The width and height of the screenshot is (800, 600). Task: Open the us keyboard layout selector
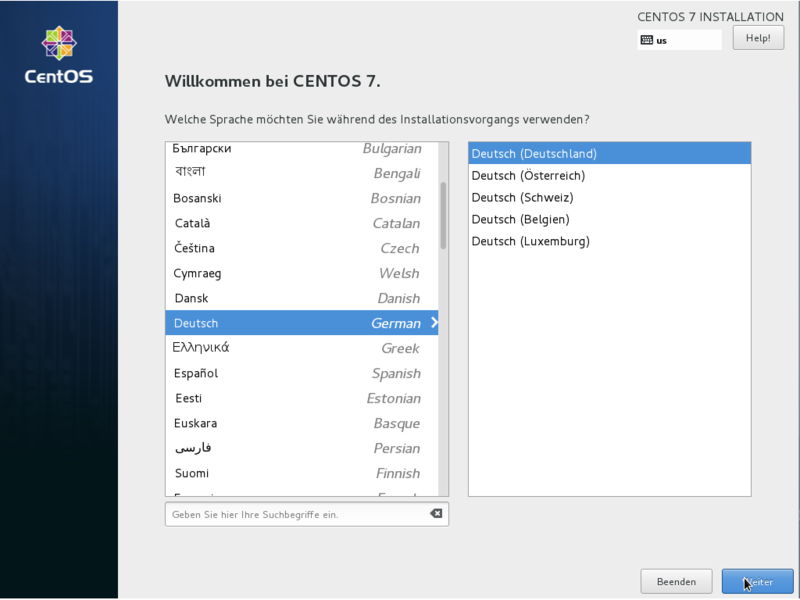point(680,40)
